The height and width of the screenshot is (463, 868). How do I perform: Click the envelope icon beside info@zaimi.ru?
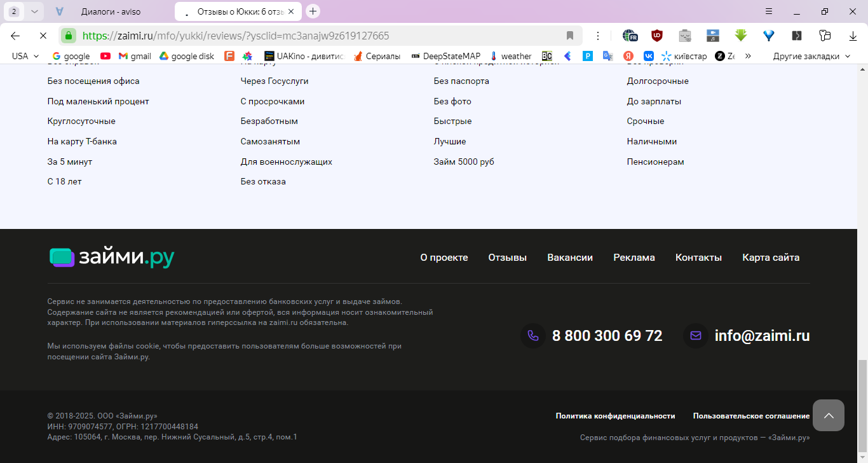coord(696,336)
